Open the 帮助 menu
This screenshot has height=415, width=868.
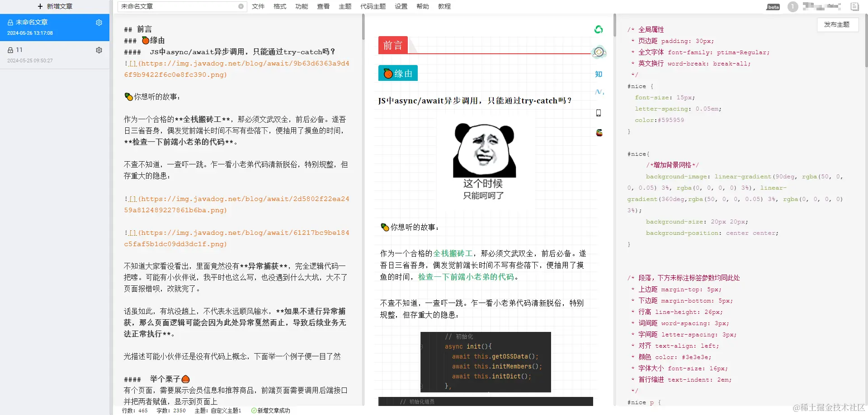pos(423,6)
